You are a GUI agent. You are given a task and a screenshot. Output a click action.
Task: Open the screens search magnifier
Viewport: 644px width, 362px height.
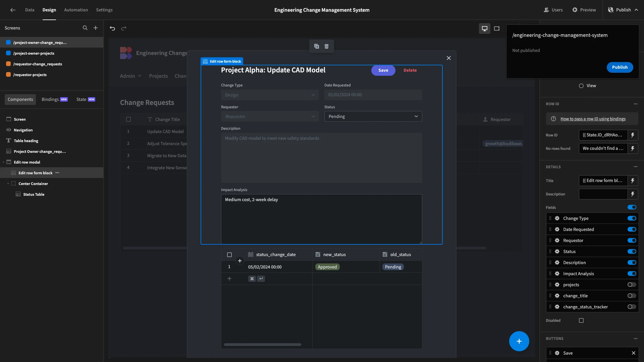click(x=85, y=28)
